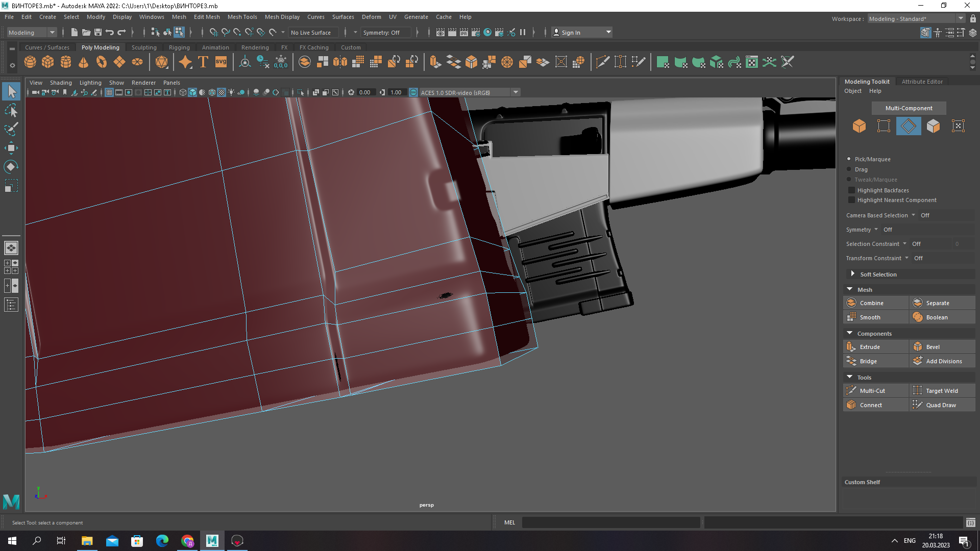Open the viewport Shading menu
The image size is (980, 551).
coord(61,83)
